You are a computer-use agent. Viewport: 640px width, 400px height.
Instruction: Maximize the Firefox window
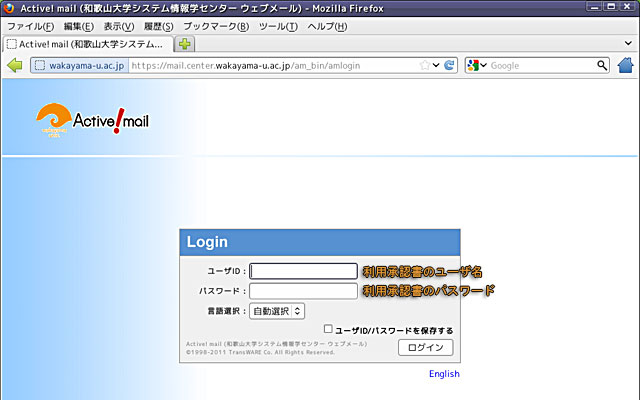(x=611, y=7)
